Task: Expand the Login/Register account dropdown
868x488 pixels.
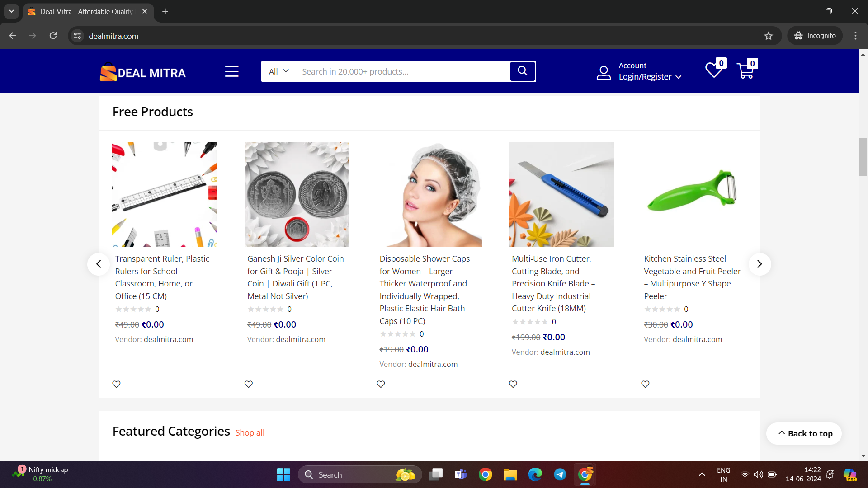Action: click(x=650, y=77)
